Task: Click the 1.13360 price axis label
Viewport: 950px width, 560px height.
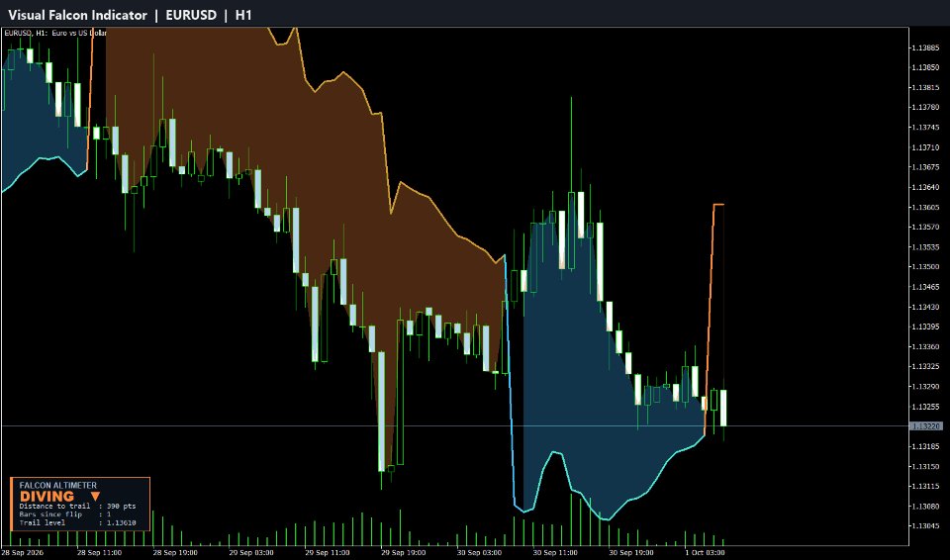Action: pyautogui.click(x=925, y=347)
